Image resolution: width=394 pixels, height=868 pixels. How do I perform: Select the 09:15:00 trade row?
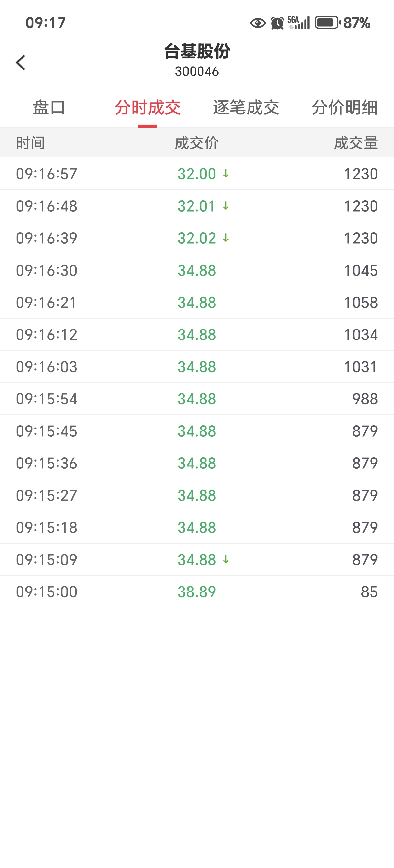(197, 592)
